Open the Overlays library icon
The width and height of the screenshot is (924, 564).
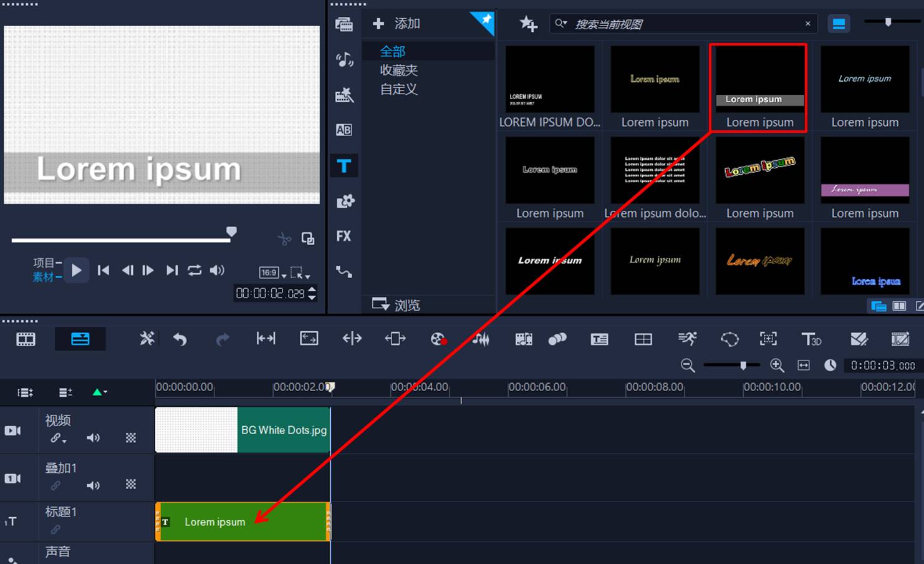[x=345, y=201]
